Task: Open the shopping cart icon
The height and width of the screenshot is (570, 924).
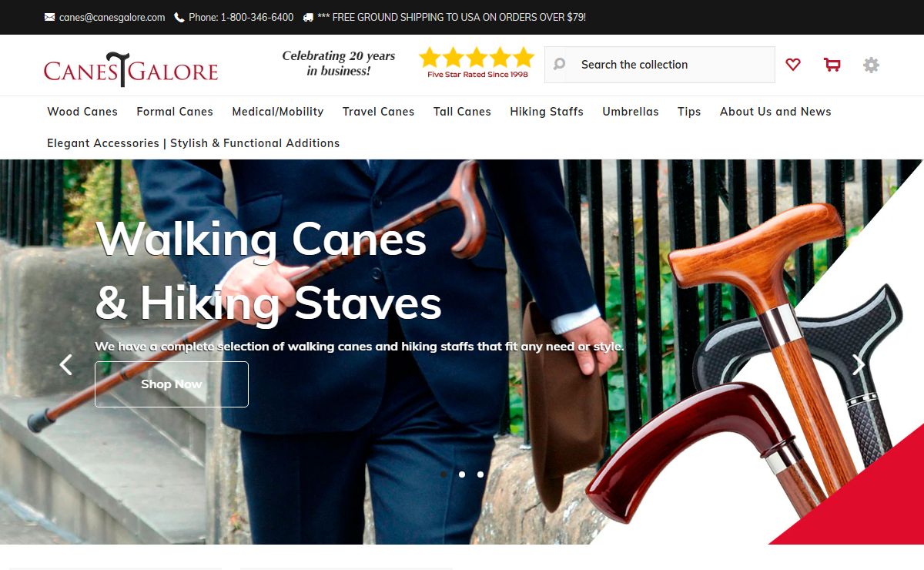Action: pos(832,65)
